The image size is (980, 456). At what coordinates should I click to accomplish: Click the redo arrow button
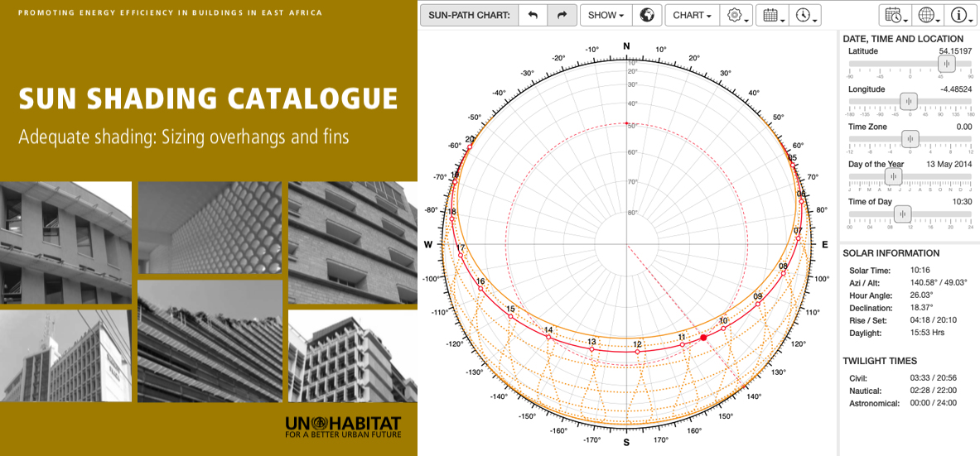tap(562, 16)
